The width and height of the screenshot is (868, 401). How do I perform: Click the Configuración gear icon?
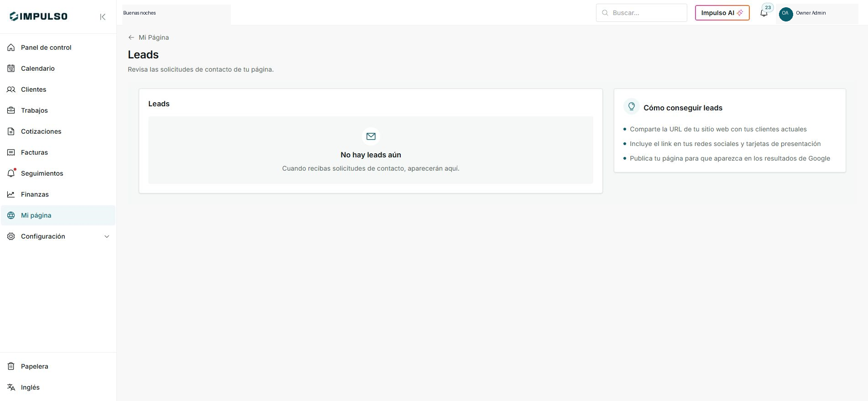(x=11, y=236)
